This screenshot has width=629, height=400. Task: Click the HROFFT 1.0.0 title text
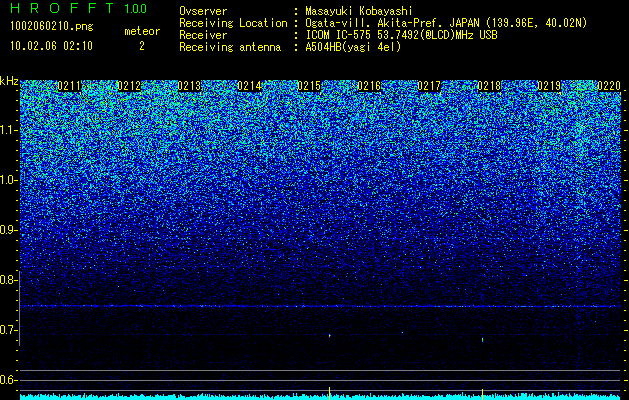79,8
